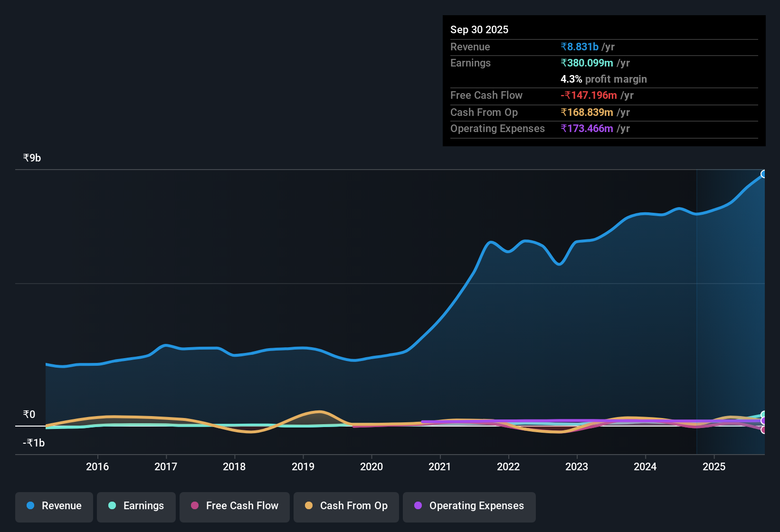Click the 4.3% profit margin text
The width and height of the screenshot is (780, 532).
pyautogui.click(x=604, y=79)
